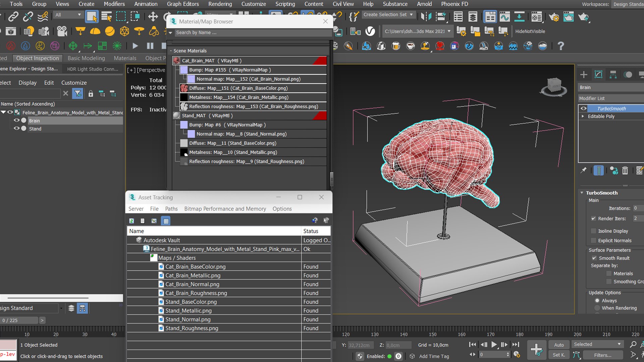Image resolution: width=644 pixels, height=362 pixels.
Task: Select the When Rendering radio option
Action: click(x=597, y=308)
